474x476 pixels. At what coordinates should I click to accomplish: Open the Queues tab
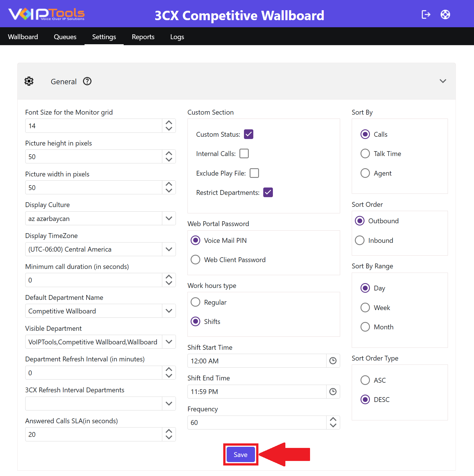(x=65, y=37)
